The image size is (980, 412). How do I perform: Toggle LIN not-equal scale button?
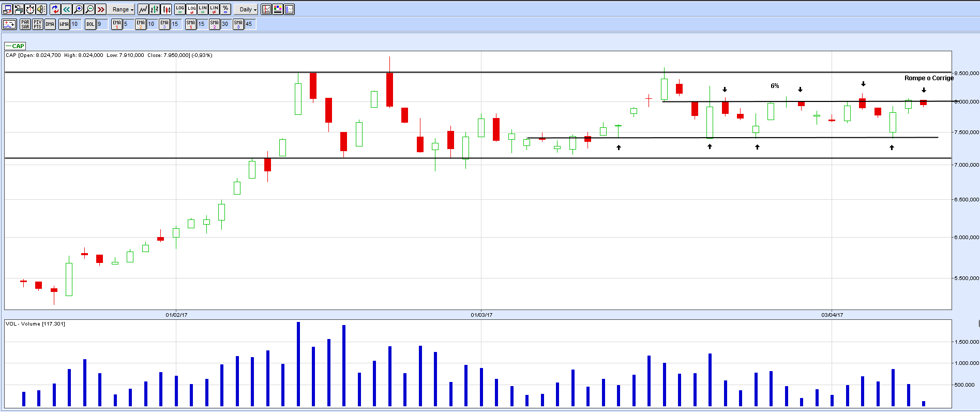(214, 9)
